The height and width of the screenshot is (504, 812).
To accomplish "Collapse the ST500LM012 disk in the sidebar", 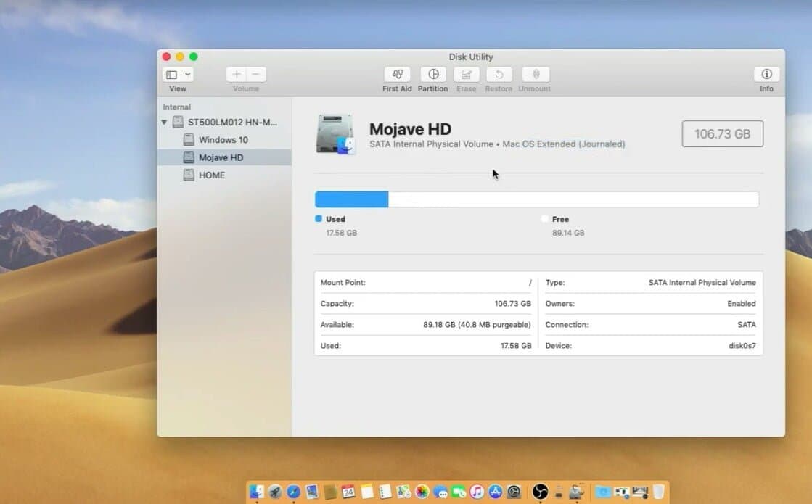I will point(164,123).
